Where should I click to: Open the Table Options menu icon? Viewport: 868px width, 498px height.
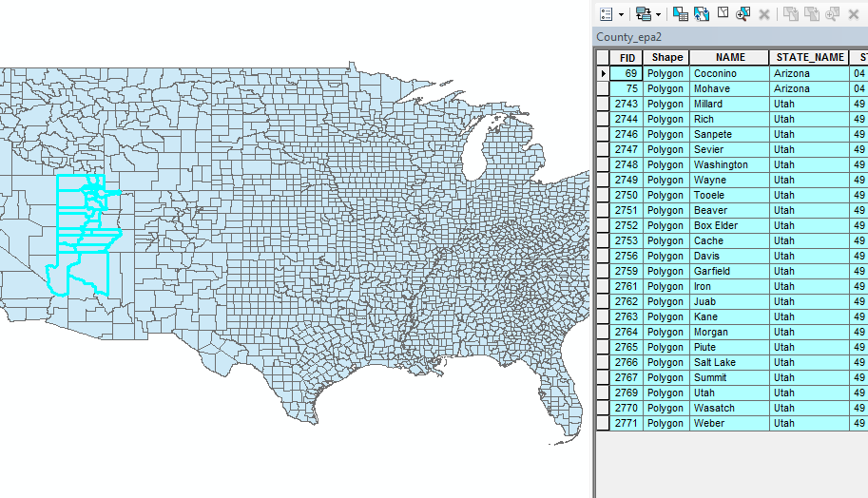607,14
